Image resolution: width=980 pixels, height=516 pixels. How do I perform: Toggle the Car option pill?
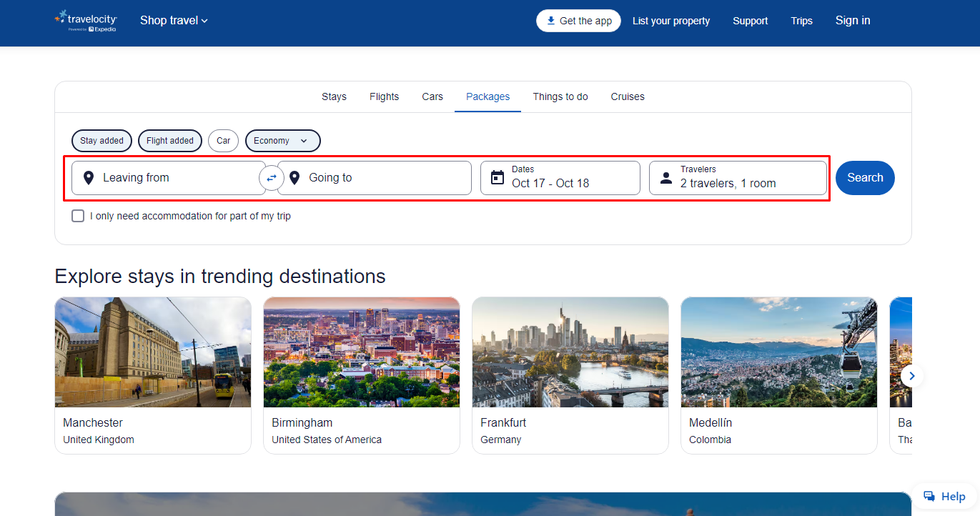click(224, 141)
